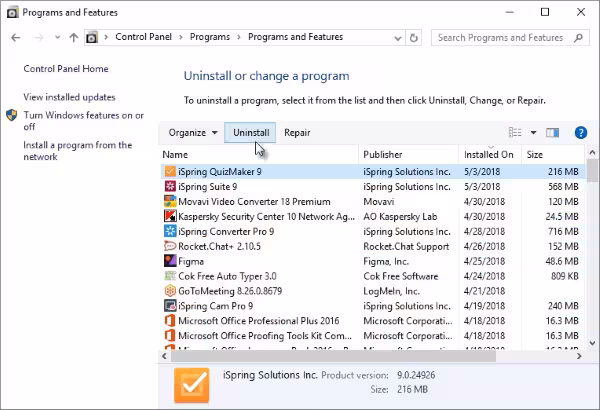Screen dimensions: 600x410
Task: Select the iSpring Suite 9 icon
Action: [x=170, y=186]
